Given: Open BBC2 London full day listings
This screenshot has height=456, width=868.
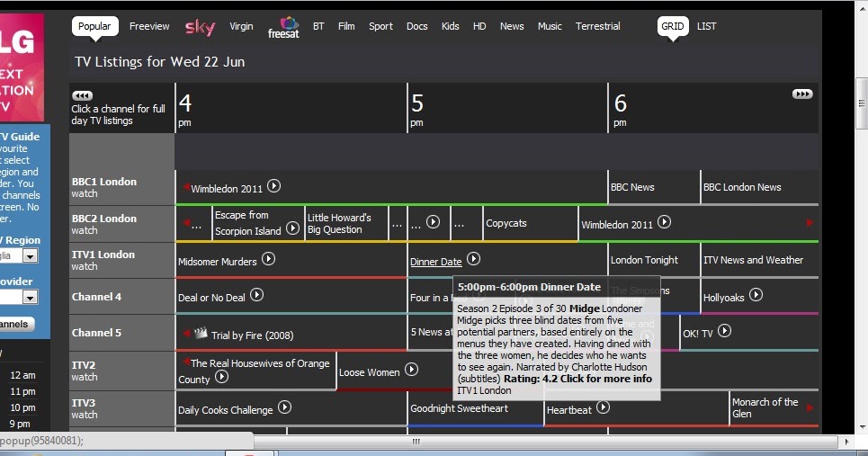Looking at the screenshot, I should [104, 218].
